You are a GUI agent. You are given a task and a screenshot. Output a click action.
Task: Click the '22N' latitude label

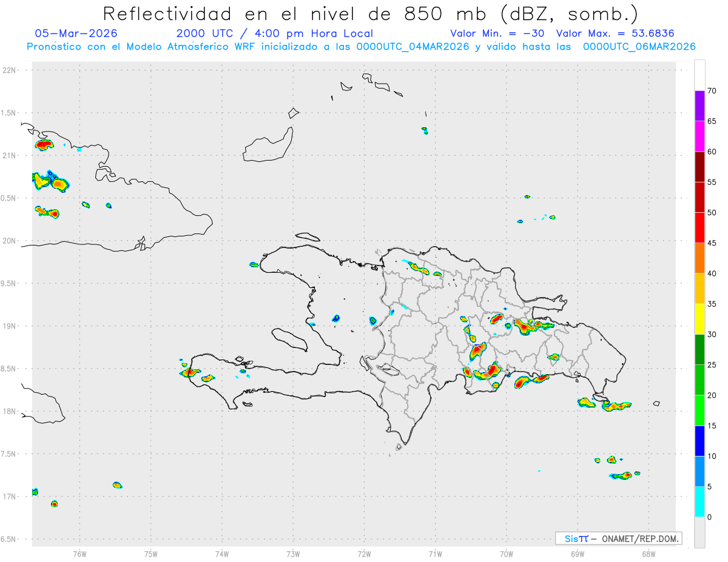(9, 70)
